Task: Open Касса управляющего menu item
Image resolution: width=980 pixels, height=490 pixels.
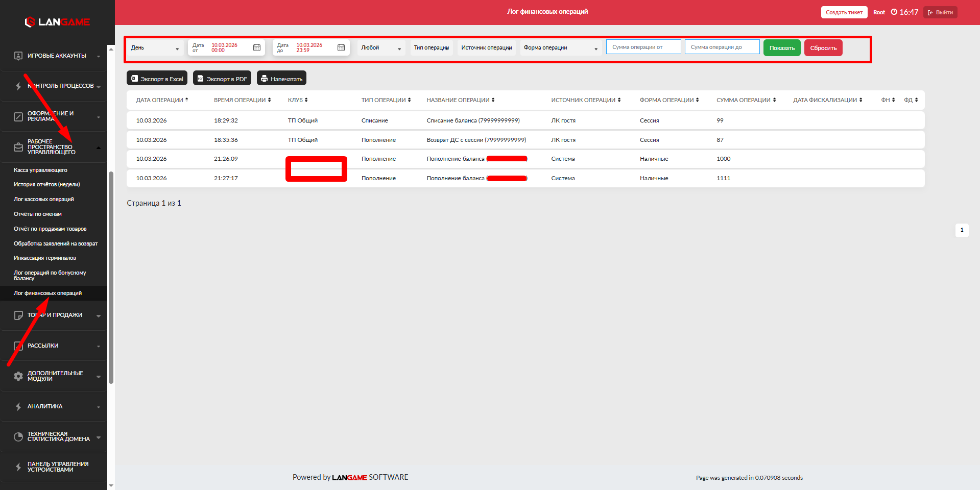Action: 41,170
